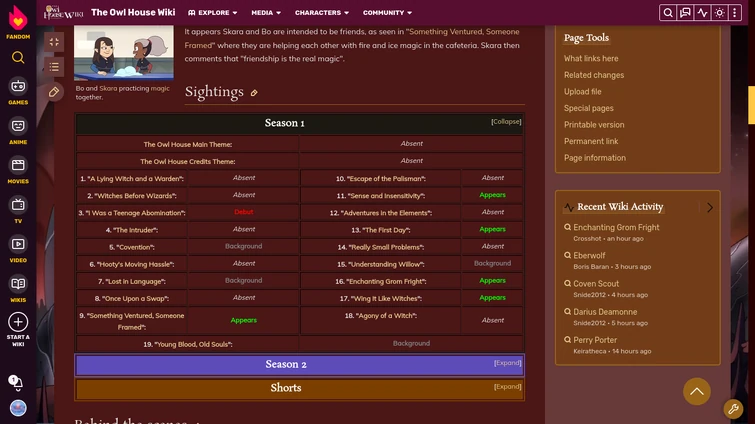The height and width of the screenshot is (424, 755).
Task: Open Enchanting Grom Fright activity entry
Action: (616, 227)
